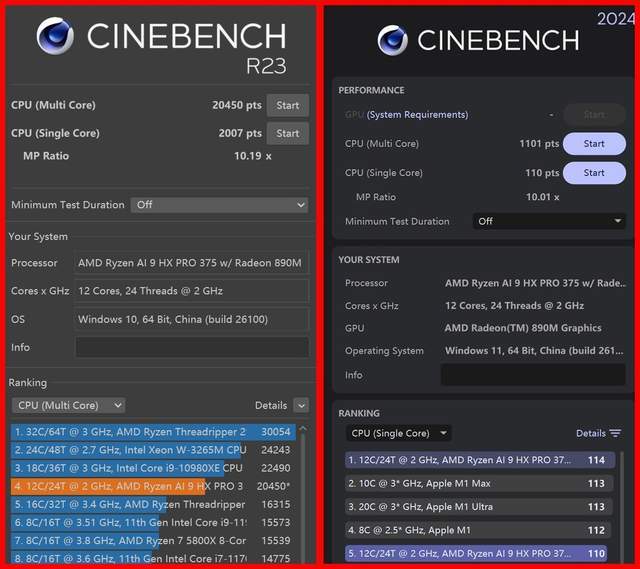
Task: Start the R23 CPU Multi Core test
Action: (288, 105)
